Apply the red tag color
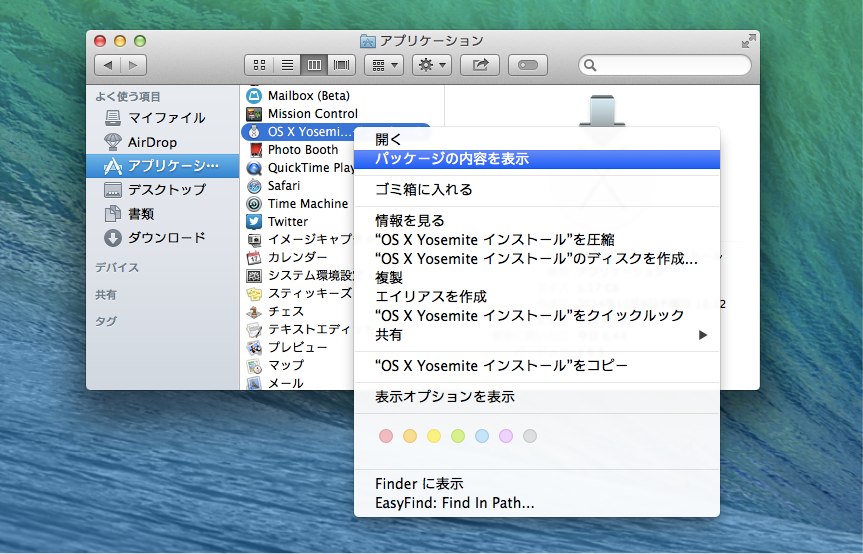 (x=386, y=436)
